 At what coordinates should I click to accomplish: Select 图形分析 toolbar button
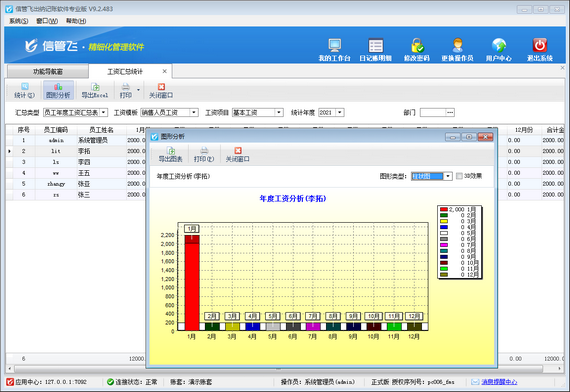[x=58, y=90]
